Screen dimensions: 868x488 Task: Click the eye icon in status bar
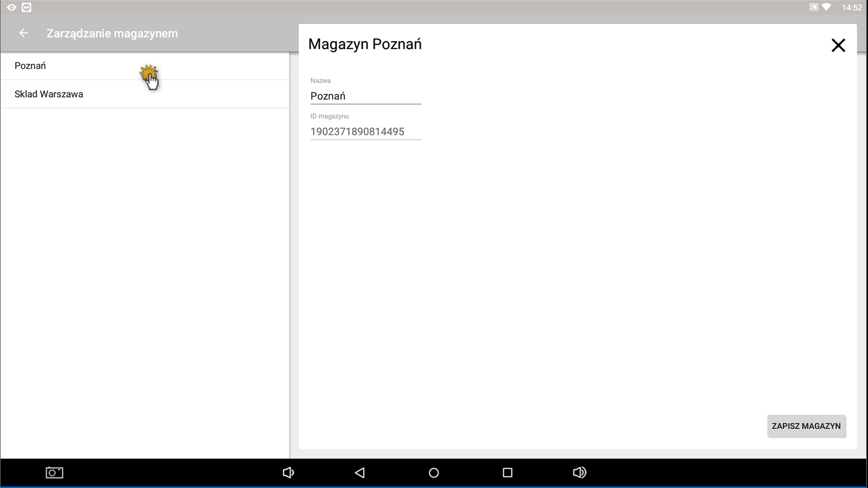[11, 8]
